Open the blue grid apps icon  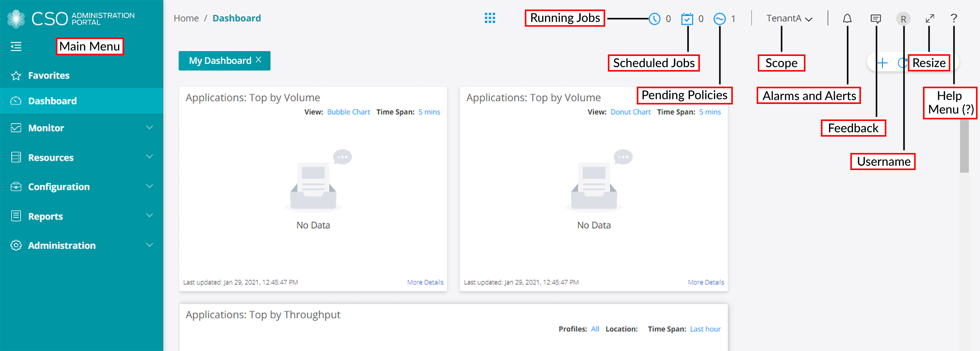point(490,18)
